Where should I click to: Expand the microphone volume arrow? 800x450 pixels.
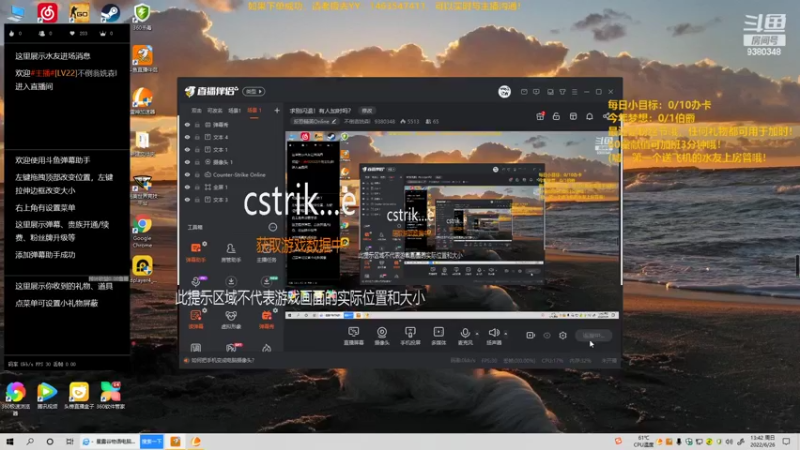point(477,334)
